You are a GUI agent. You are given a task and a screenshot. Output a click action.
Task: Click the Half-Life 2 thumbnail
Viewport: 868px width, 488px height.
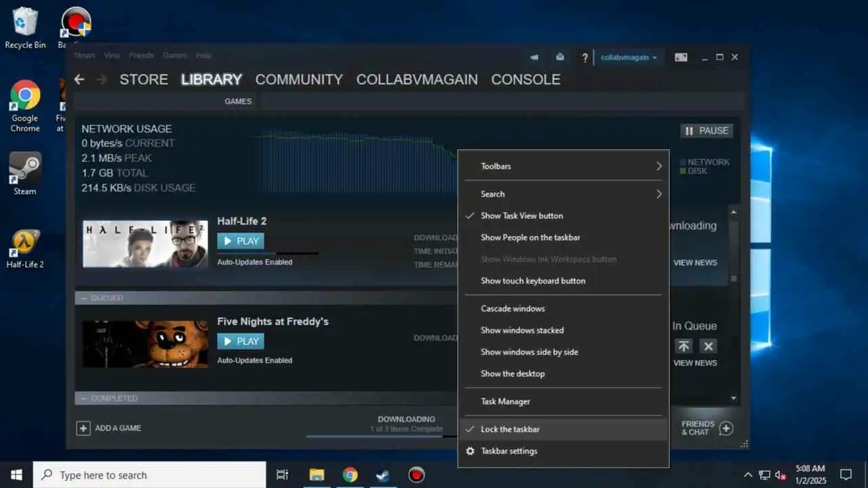145,244
